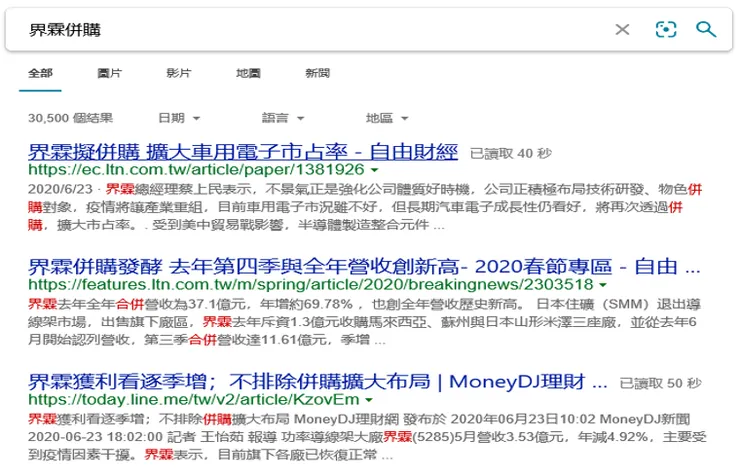This screenshot has height=472, width=740.
Task: Switch to the 圖片 tab
Action: 109,73
